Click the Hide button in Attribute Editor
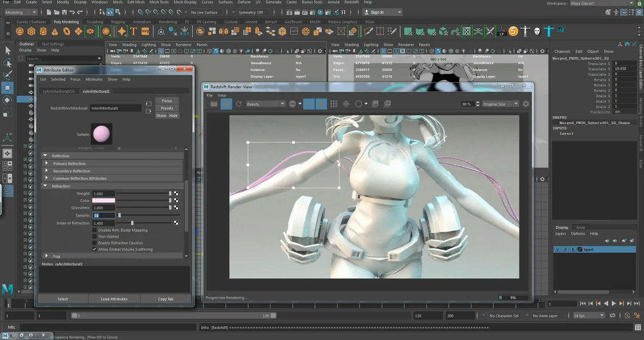644x340 pixels. coord(173,116)
